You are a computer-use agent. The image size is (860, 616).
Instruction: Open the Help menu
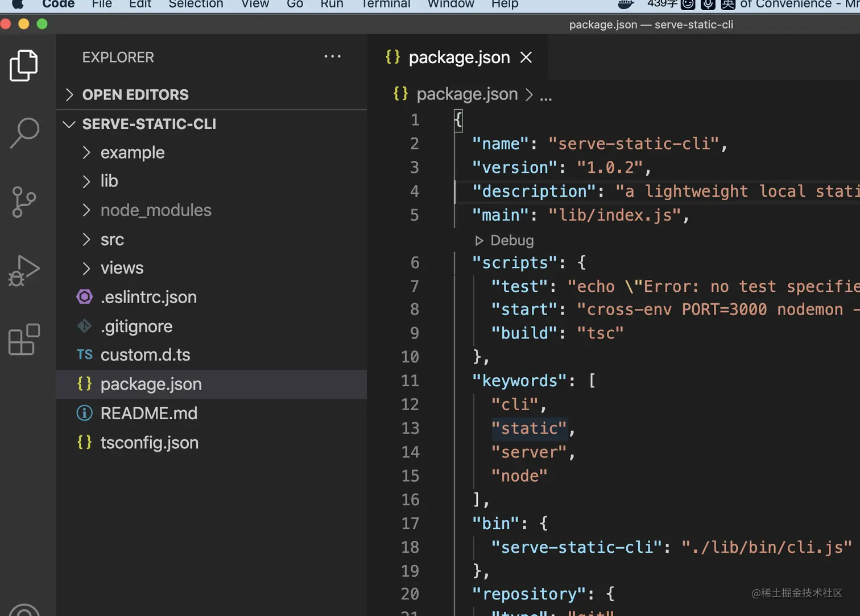505,4
